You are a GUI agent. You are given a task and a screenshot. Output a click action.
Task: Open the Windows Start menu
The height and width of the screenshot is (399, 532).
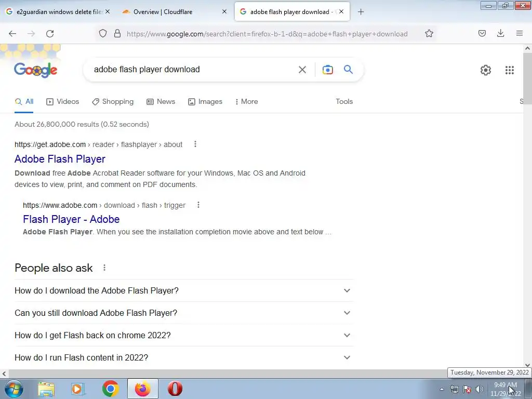click(x=14, y=389)
